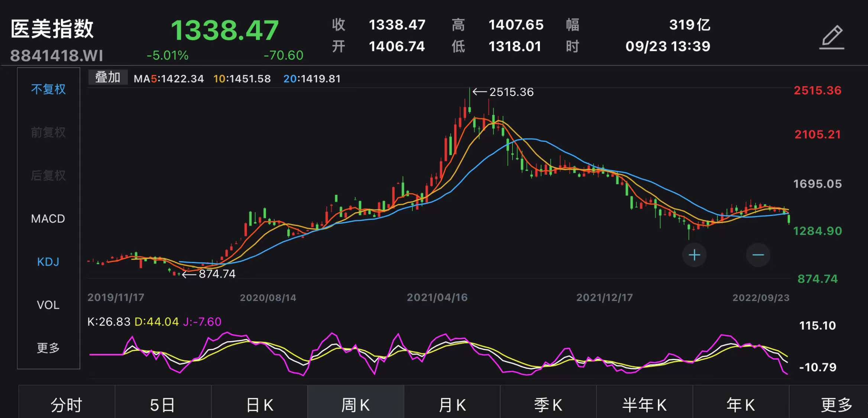
Task: Switch to 前复权 adjustment mode
Action: click(x=48, y=132)
